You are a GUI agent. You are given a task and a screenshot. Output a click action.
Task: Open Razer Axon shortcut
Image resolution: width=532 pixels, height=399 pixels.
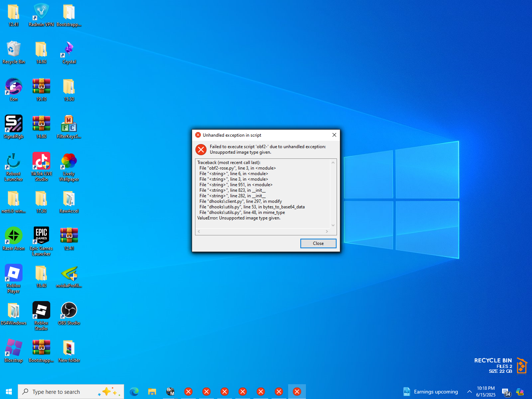(14, 236)
